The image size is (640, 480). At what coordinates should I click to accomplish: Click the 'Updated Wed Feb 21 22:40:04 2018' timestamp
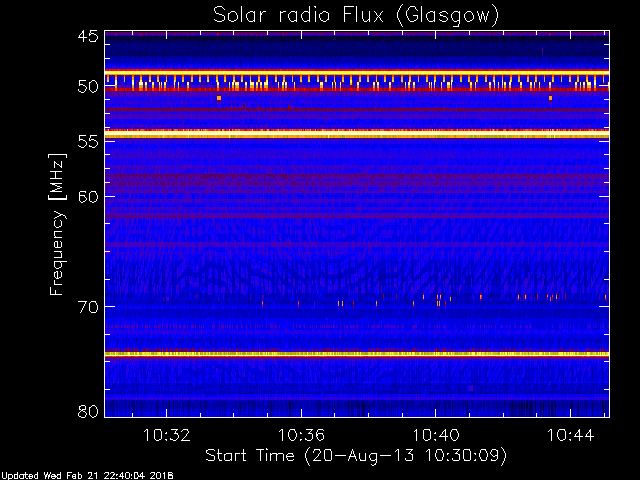(x=87, y=476)
